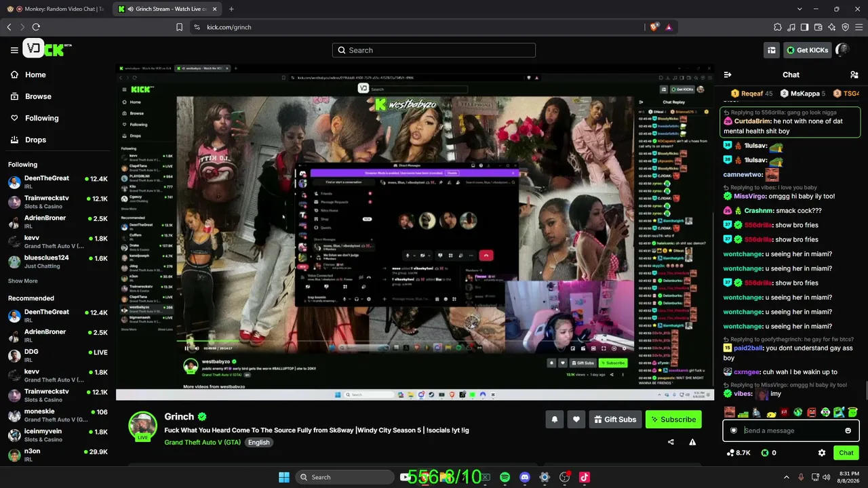The height and width of the screenshot is (488, 868).
Task: Collapse the chat panel
Action: pos(728,75)
